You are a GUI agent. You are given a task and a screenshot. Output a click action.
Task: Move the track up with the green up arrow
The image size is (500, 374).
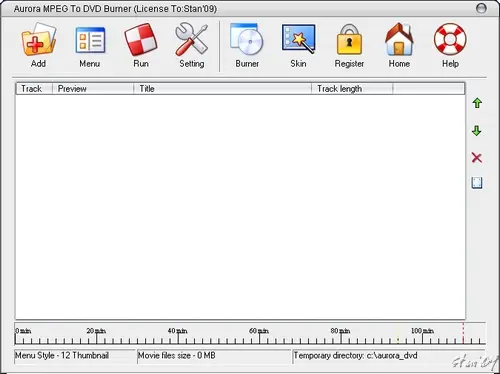[477, 103]
